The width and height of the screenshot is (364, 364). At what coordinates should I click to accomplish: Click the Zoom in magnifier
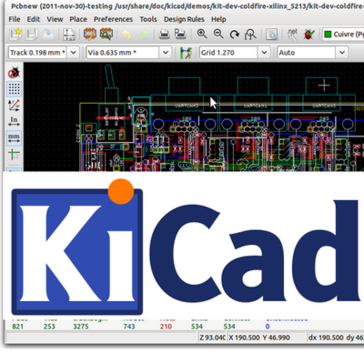point(202,34)
